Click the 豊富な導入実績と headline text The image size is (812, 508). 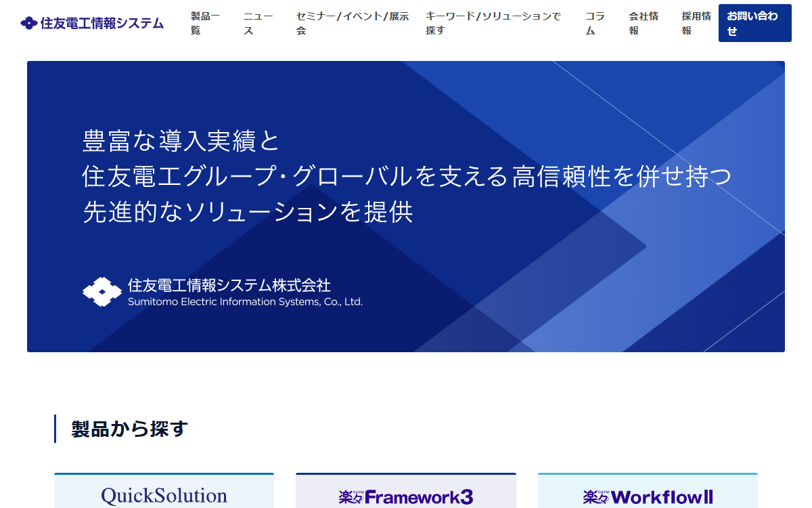[x=181, y=141]
